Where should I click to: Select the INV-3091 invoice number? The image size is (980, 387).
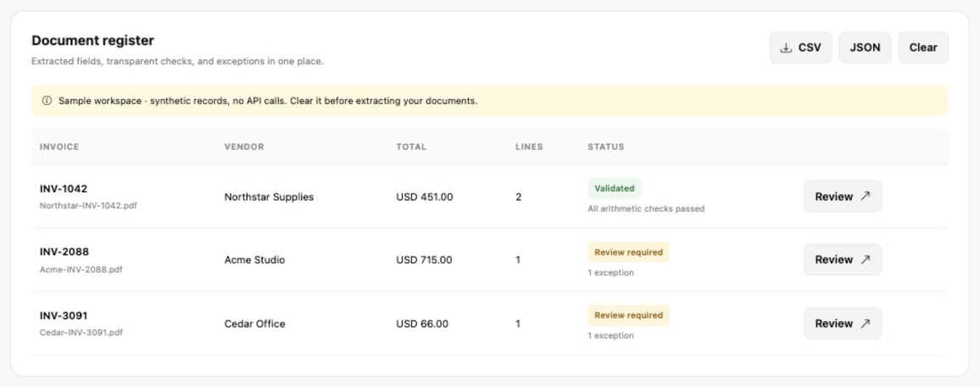(64, 316)
